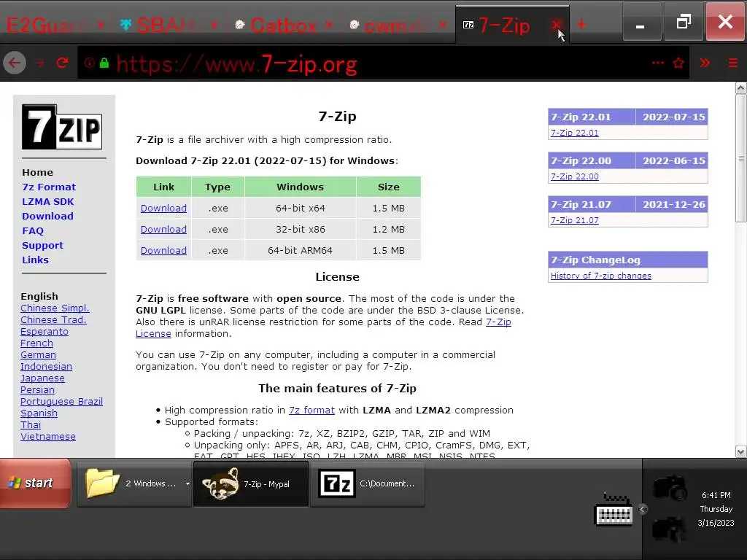The height and width of the screenshot is (560, 747).
Task: Open 7-Zip 21.07 release link
Action: click(575, 220)
